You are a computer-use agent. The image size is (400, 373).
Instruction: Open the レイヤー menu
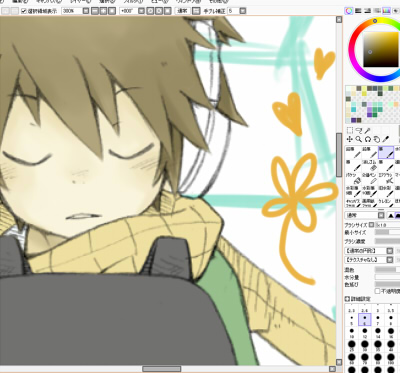click(x=80, y=2)
